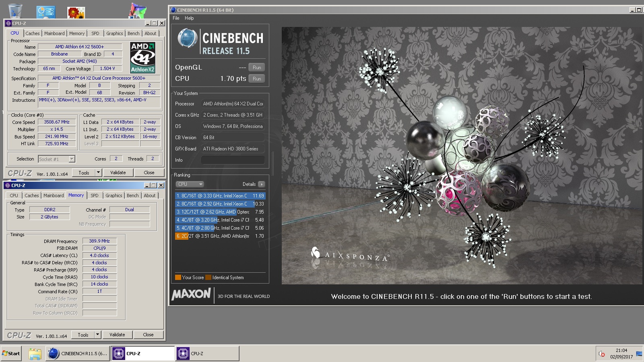The width and height of the screenshot is (644, 362).
Task: Click the top CPU-Z title bar icon
Action: click(x=8, y=23)
